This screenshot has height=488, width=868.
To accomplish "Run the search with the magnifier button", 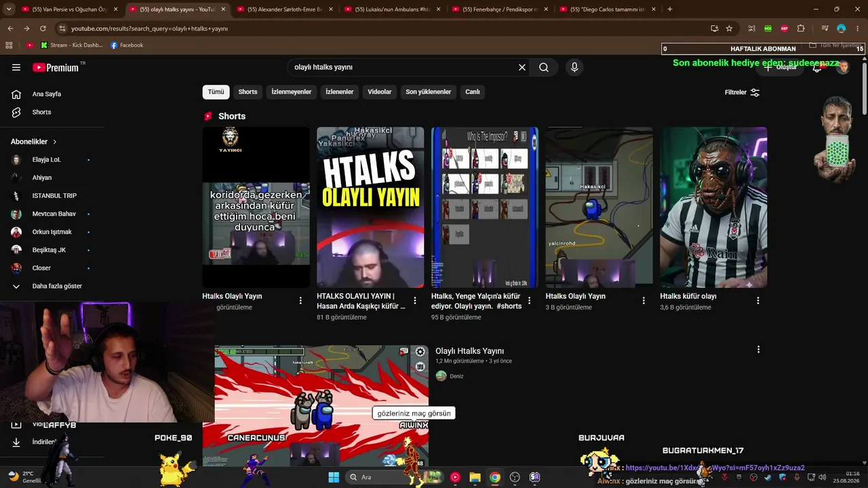I will pos(544,67).
